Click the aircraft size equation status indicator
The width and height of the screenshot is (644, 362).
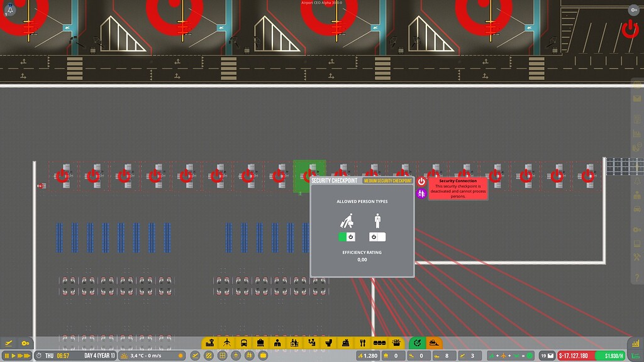click(511, 356)
